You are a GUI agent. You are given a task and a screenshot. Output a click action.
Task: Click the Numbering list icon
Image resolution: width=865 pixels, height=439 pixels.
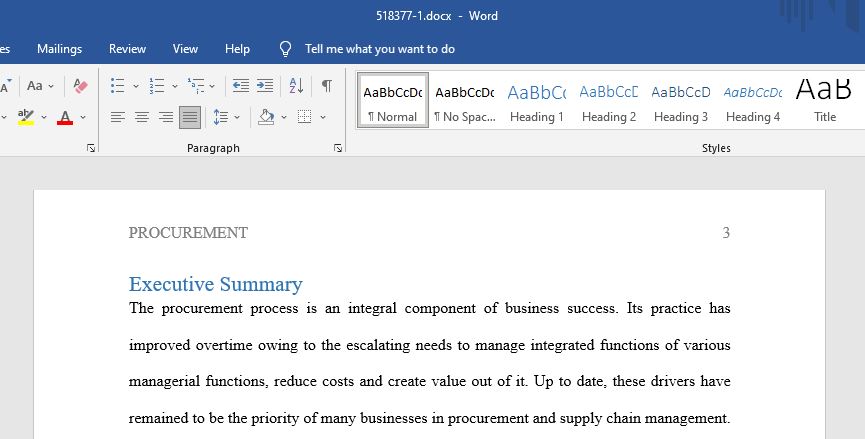click(157, 85)
